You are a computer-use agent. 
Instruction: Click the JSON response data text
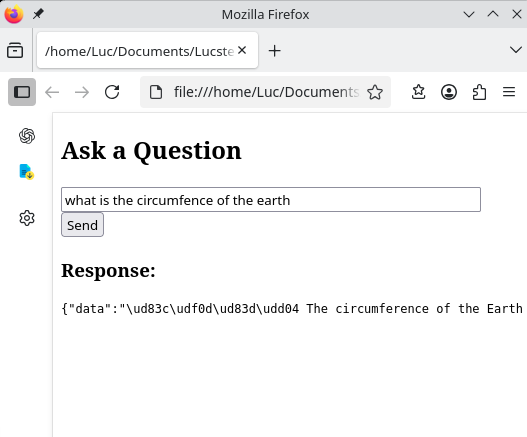pos(292,309)
